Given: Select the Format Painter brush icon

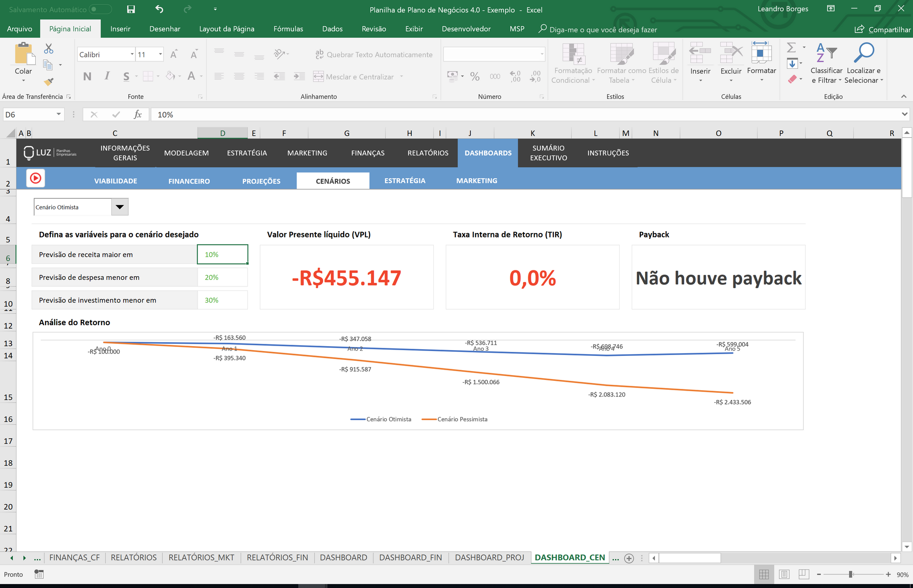Looking at the screenshot, I should click(x=49, y=82).
